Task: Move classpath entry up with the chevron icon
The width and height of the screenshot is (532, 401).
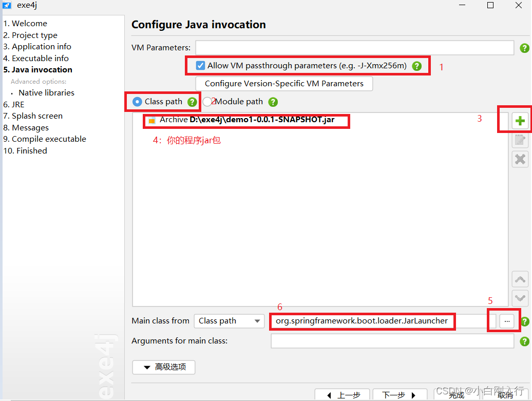Action: [520, 279]
